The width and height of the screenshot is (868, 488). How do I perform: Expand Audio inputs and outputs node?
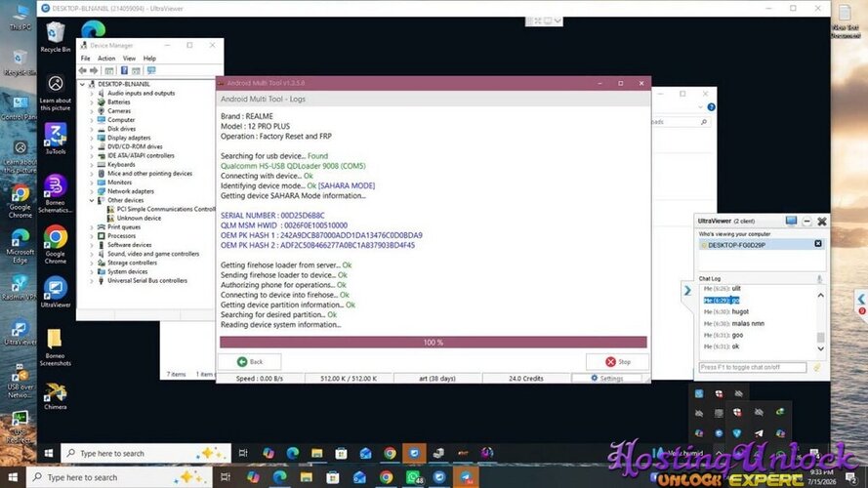[92, 94]
